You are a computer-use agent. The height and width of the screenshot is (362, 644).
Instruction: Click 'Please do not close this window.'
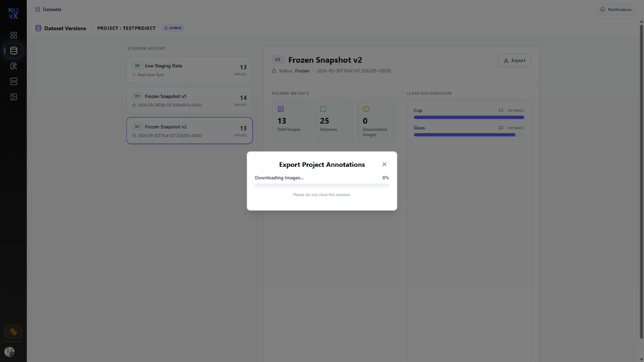coord(322,195)
